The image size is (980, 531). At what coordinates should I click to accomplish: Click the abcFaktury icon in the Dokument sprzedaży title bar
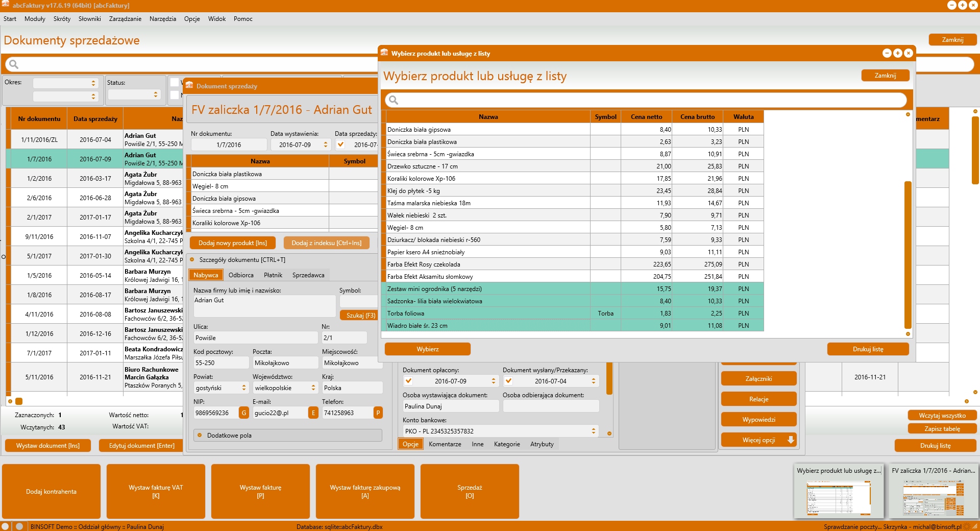click(189, 85)
